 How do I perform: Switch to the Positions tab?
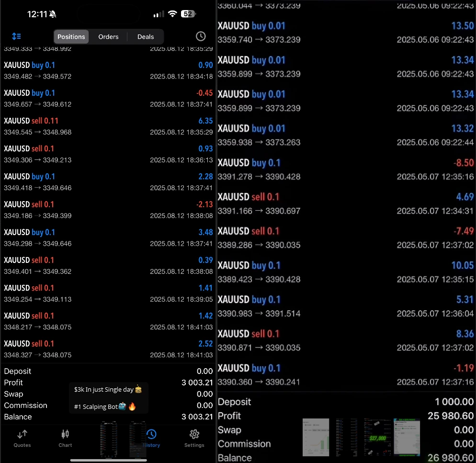(x=71, y=37)
